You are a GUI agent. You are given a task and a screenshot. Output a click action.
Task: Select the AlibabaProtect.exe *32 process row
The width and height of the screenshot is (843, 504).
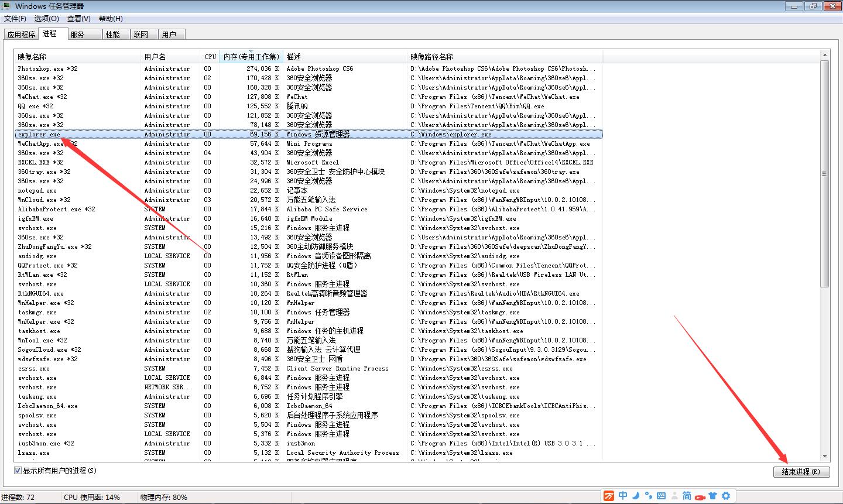[x=309, y=209]
